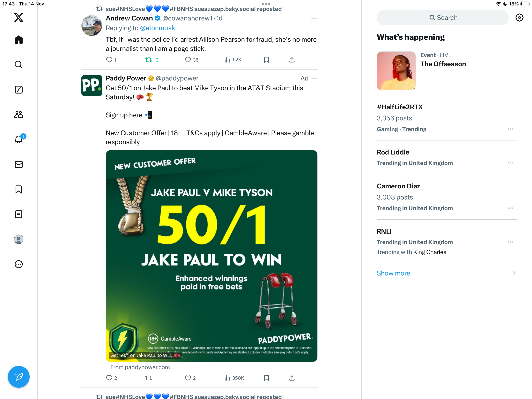
Task: Click the Search input field
Action: click(x=443, y=18)
